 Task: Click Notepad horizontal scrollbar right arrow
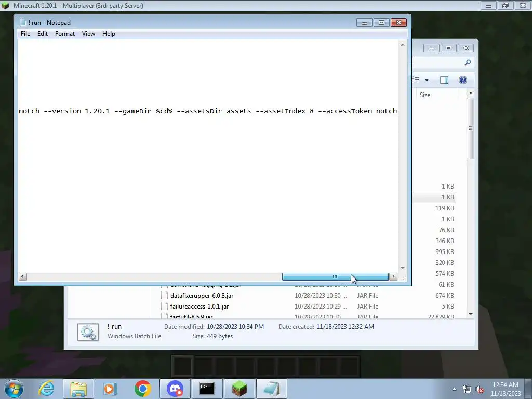pyautogui.click(x=393, y=276)
